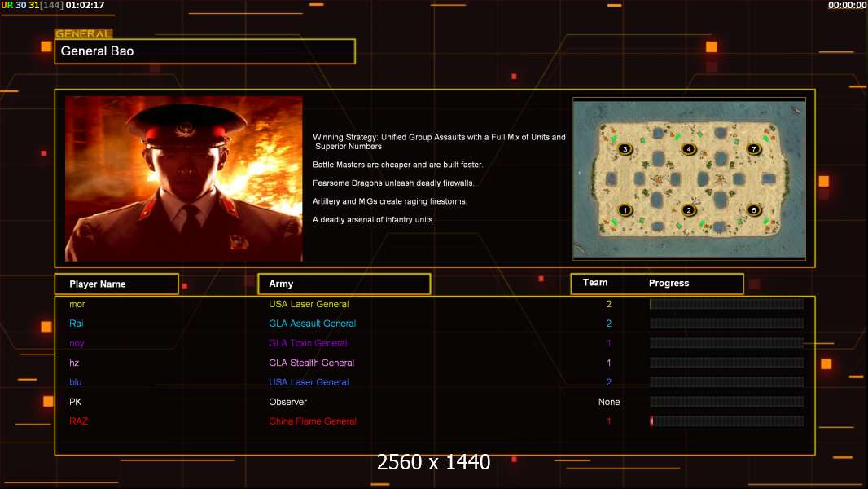Click start position marker 4 on map
The image size is (868, 489).
(x=689, y=148)
